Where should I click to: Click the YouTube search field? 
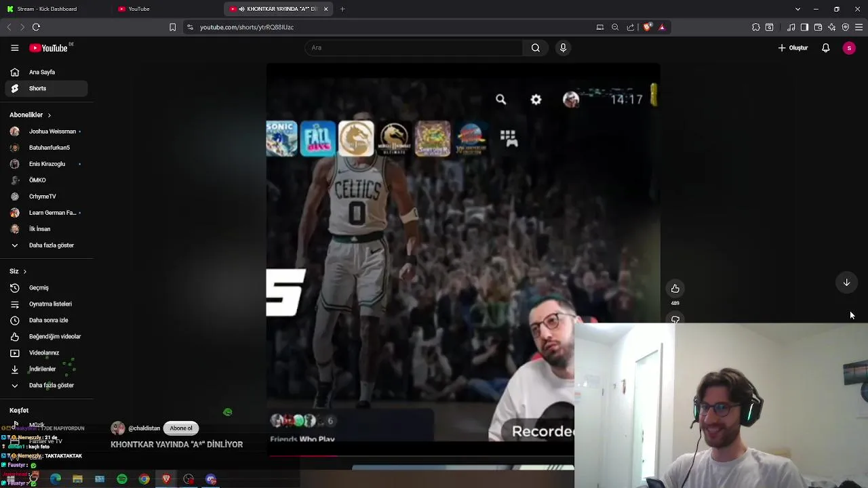[x=414, y=47]
